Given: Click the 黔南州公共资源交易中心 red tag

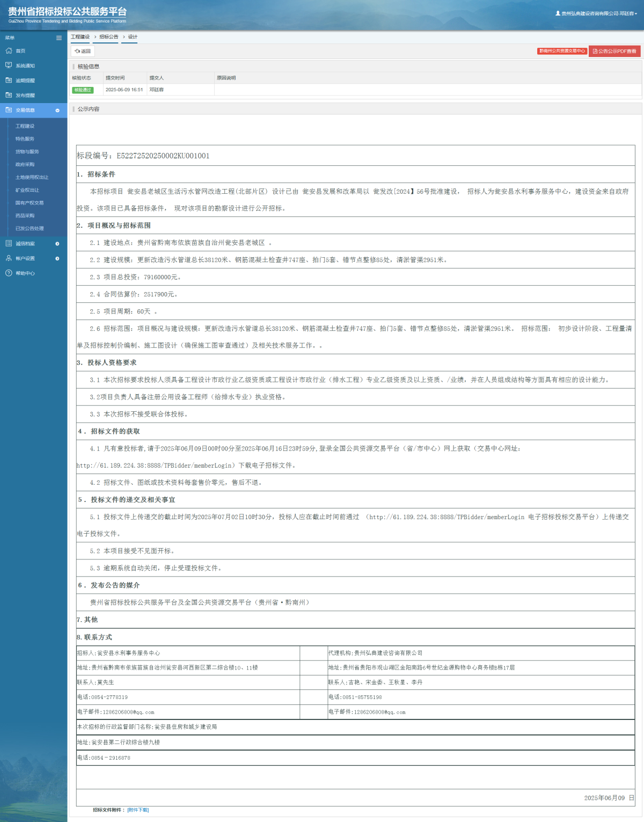Looking at the screenshot, I should (562, 51).
